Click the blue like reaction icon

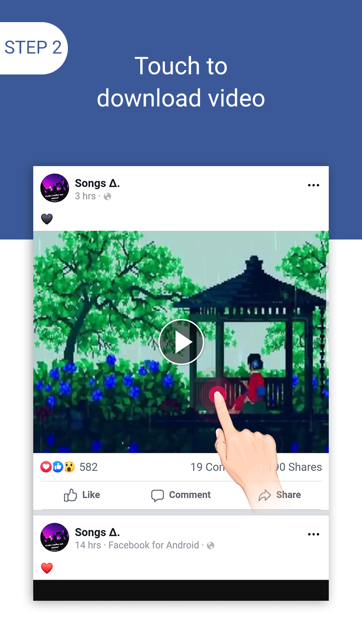tap(58, 467)
